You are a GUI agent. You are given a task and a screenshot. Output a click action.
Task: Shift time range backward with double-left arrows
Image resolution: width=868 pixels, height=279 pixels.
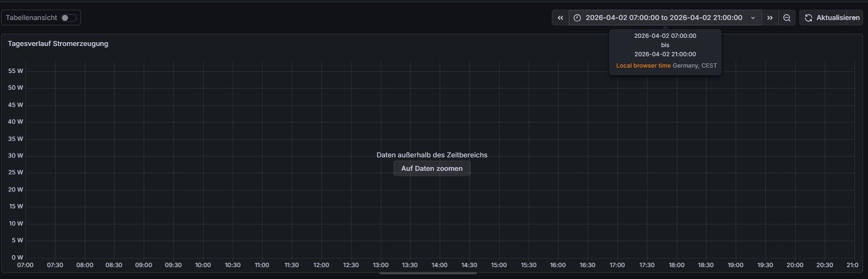[560, 18]
